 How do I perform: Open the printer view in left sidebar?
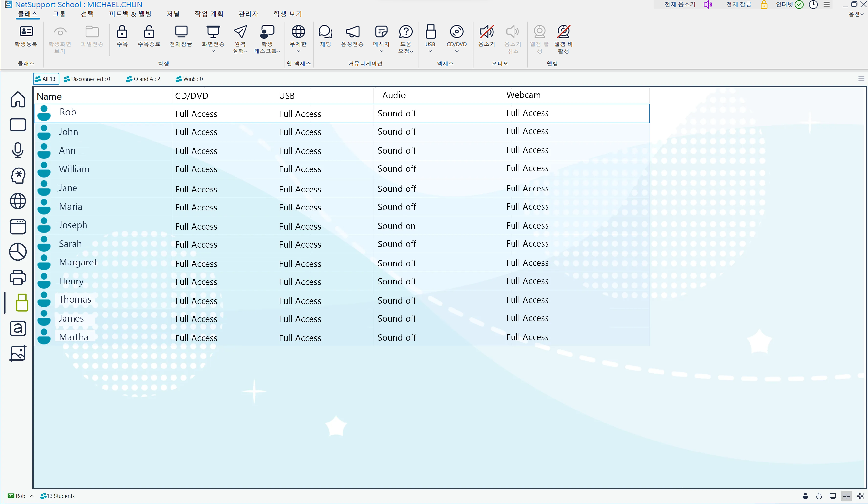[x=18, y=277]
